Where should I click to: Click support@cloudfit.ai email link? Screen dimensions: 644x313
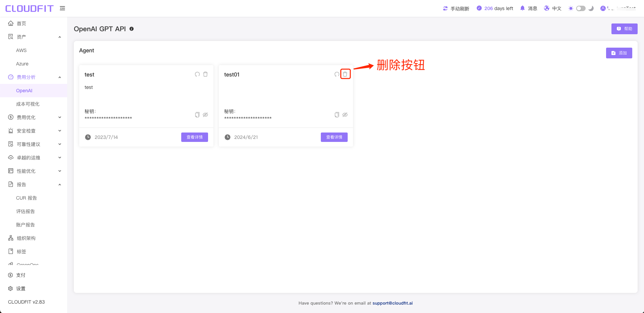[393, 303]
